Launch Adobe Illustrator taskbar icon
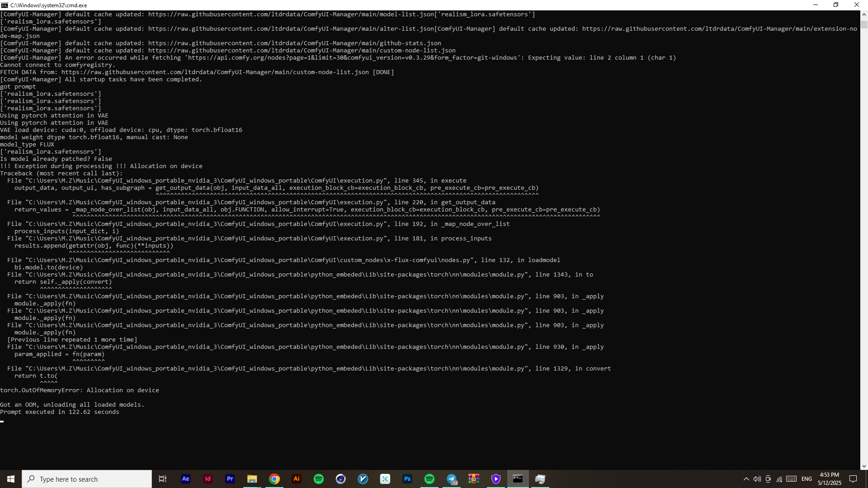Screen dimensions: 868x488 297,479
